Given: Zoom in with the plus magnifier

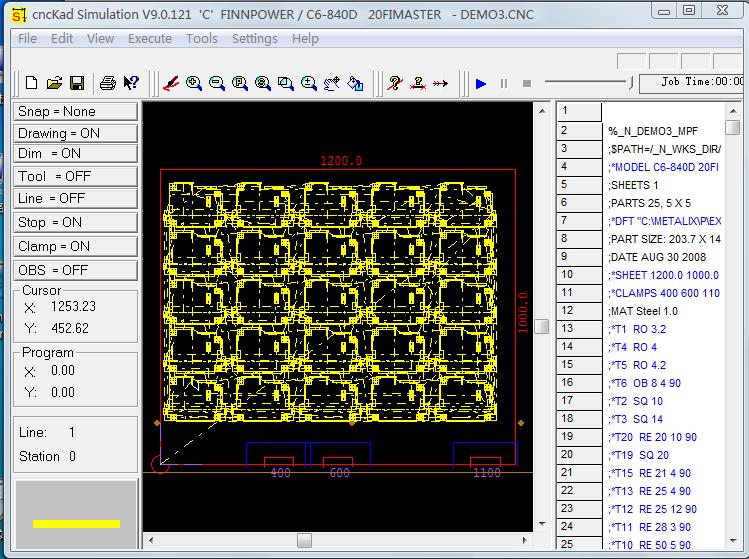Looking at the screenshot, I should tap(193, 83).
